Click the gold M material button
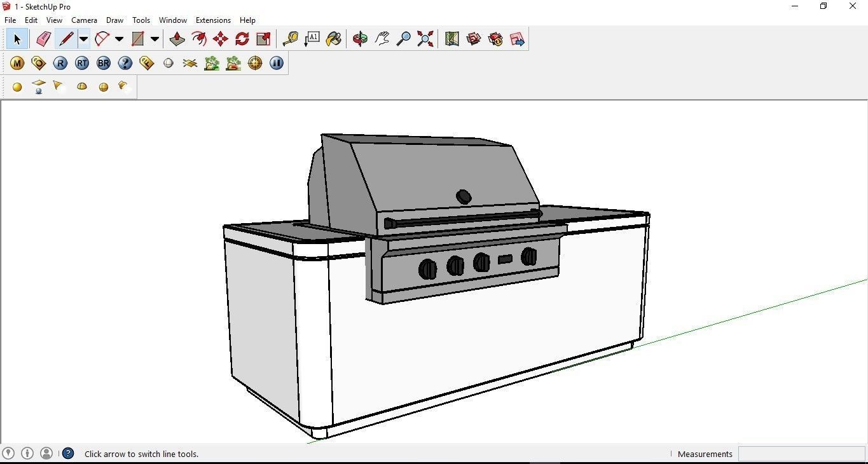The width and height of the screenshot is (868, 464). coord(17,63)
